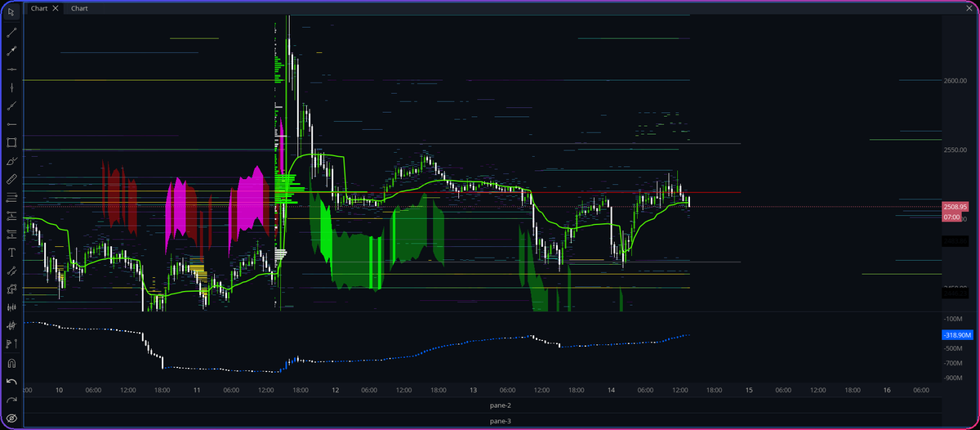Select the price range levels tool
Viewport: 980px width, 430px height.
(x=11, y=216)
